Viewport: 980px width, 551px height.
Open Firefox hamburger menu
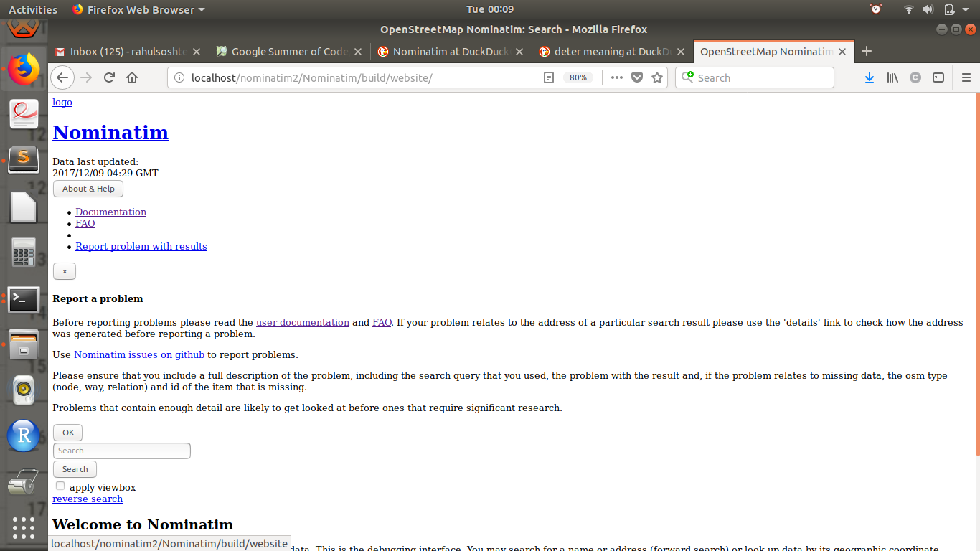(966, 77)
